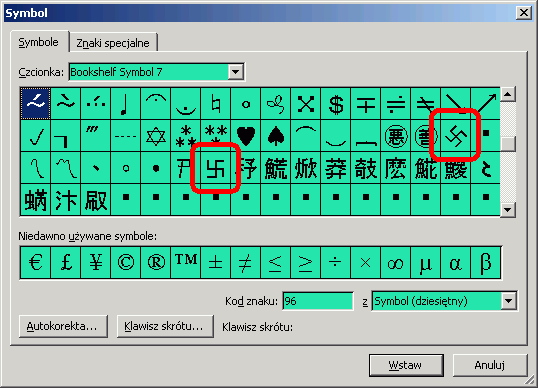Pick the greater-than-or-equal symbol
This screenshot has width=538, height=388.
305,262
